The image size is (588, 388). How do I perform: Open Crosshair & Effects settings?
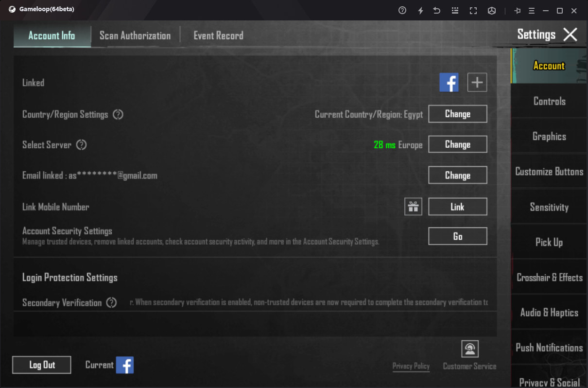point(549,278)
